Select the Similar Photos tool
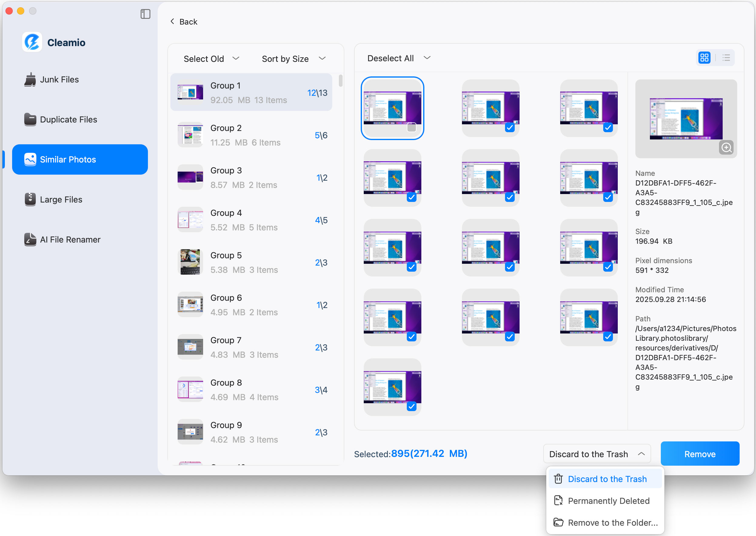Viewport: 756px width, 536px height. [68, 159]
